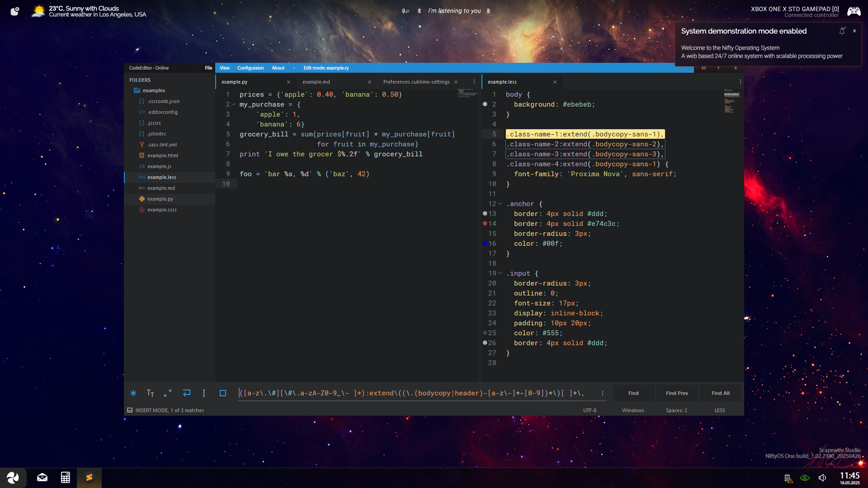Switch to example.md tab
This screenshot has height=488, width=868.
coord(316,82)
